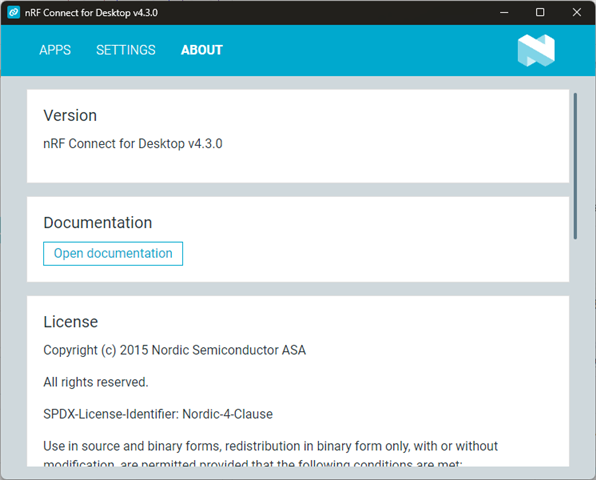Click the nRF Connect app icon in title bar
This screenshot has height=480, width=596.
click(x=14, y=12)
